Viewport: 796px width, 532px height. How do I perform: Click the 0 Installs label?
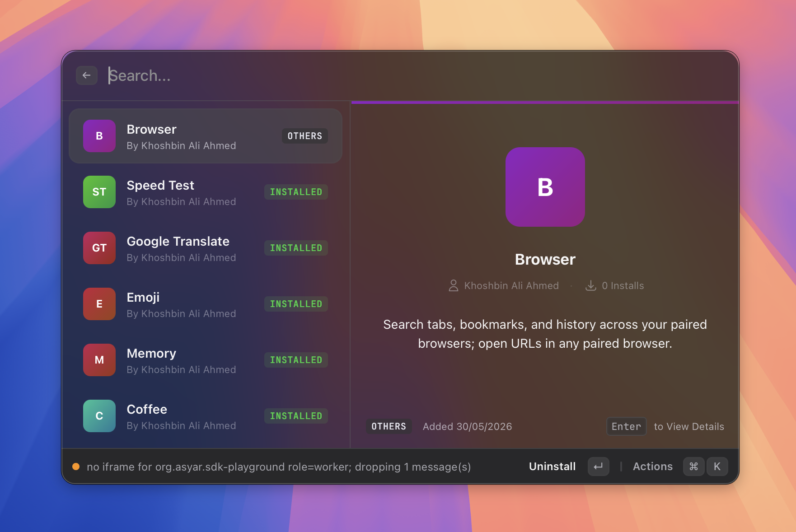tap(623, 286)
